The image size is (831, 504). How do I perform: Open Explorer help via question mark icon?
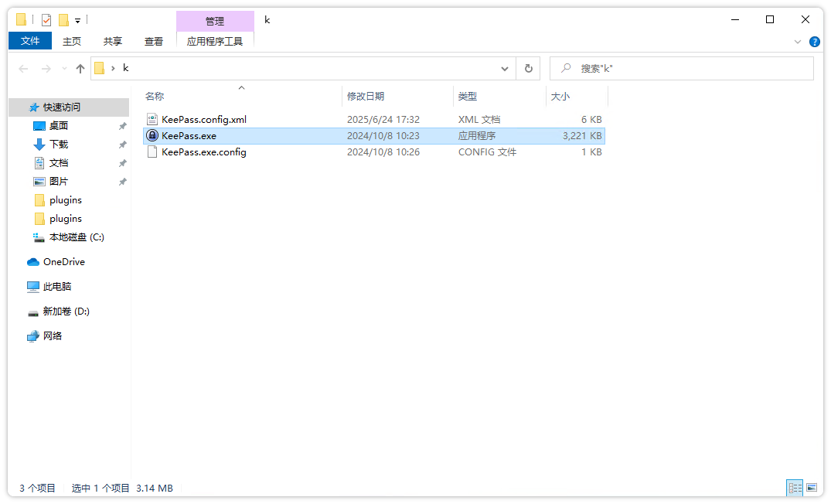(x=815, y=42)
